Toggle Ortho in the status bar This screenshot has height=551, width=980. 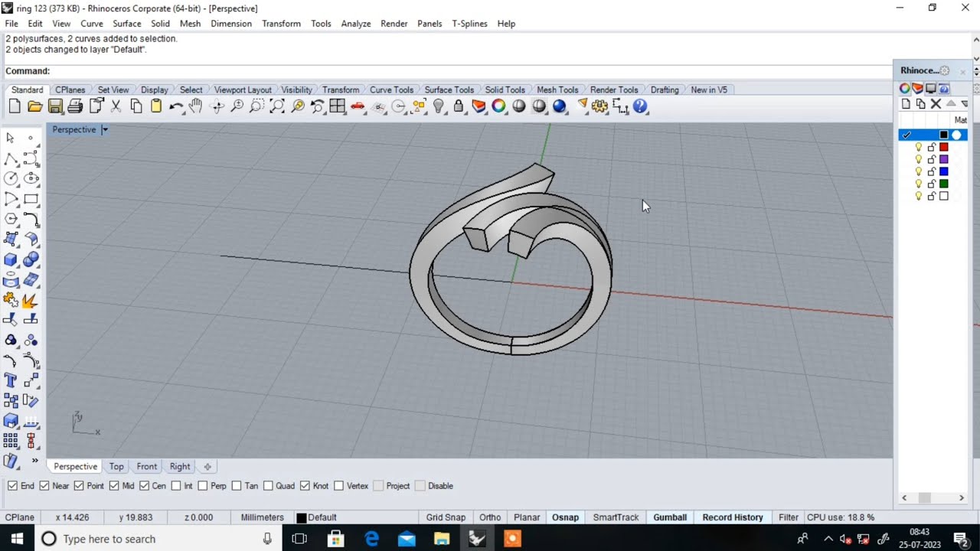point(490,517)
